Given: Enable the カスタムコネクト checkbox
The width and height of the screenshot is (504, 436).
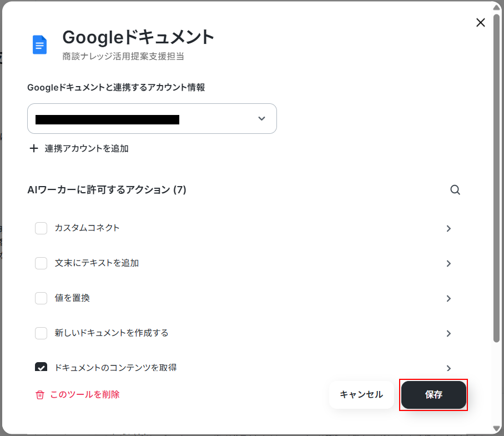Looking at the screenshot, I should coord(41,228).
